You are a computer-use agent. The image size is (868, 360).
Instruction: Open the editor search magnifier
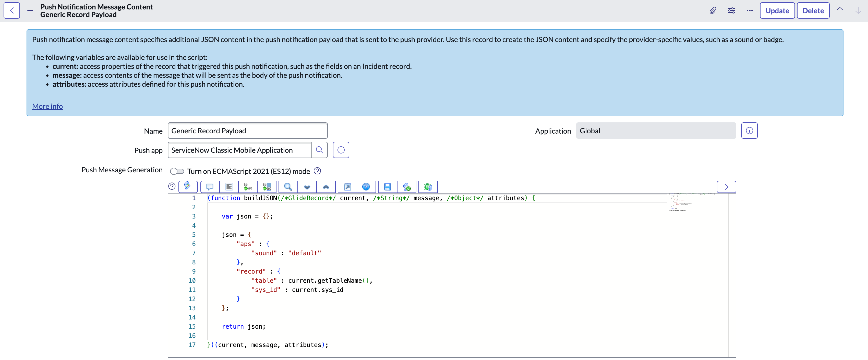click(x=288, y=186)
